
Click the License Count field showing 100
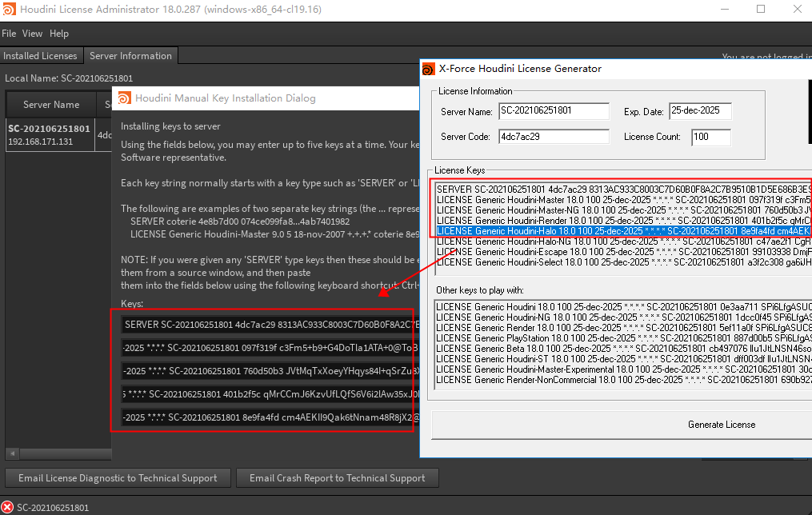pos(711,138)
